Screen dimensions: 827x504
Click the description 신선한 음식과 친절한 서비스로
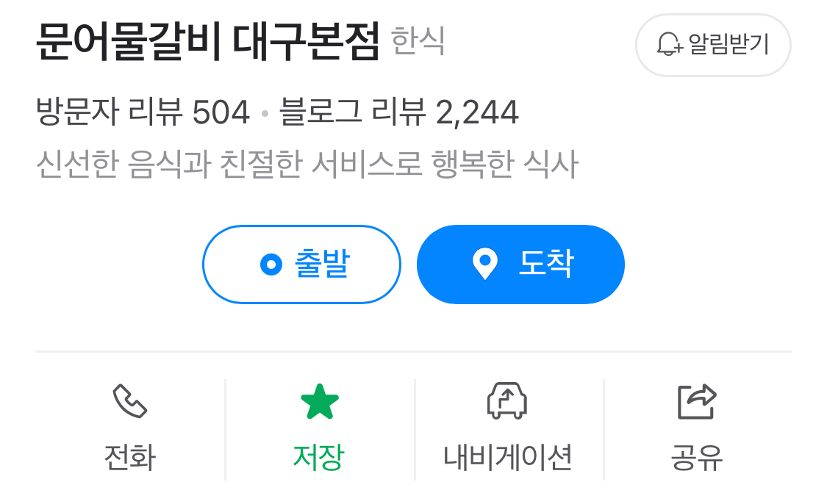coord(229,164)
